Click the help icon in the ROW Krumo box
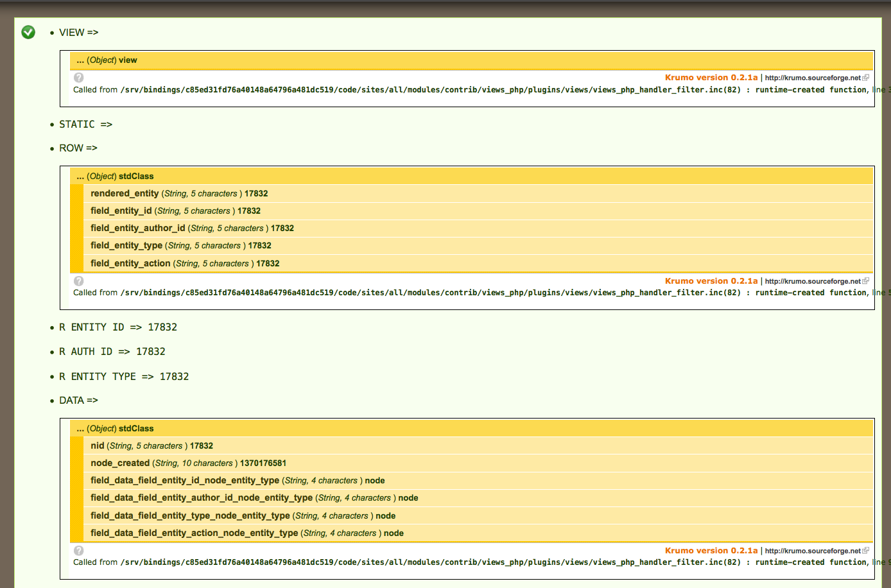This screenshot has width=891, height=588. pos(79,281)
